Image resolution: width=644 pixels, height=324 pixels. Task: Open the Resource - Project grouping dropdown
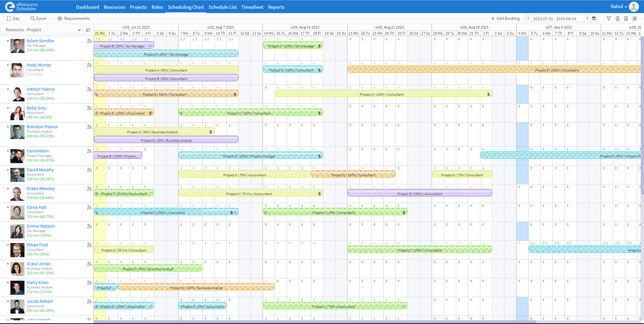(x=43, y=30)
